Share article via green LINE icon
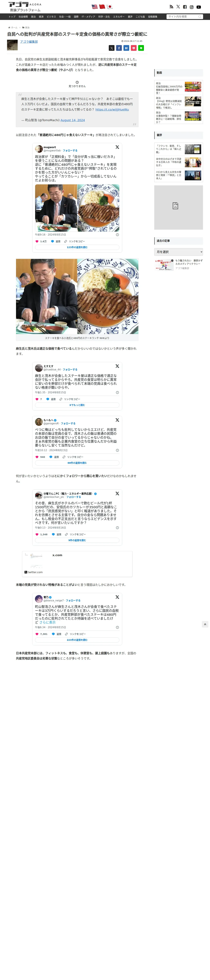Image resolution: width=210 pixels, height=980 pixels. coord(141,48)
